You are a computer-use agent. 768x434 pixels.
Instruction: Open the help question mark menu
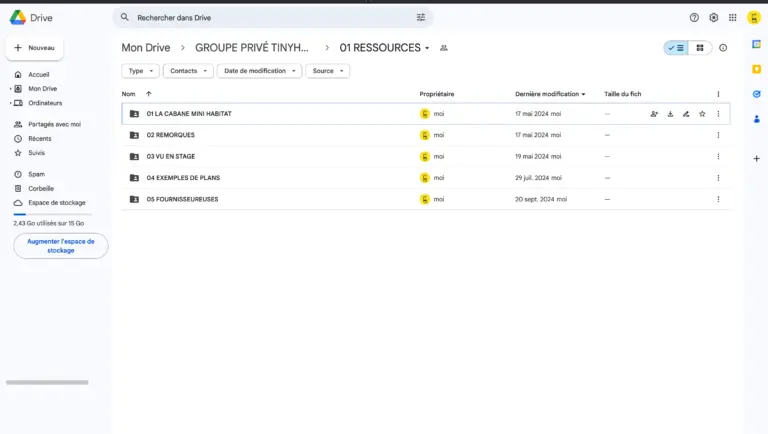click(694, 18)
